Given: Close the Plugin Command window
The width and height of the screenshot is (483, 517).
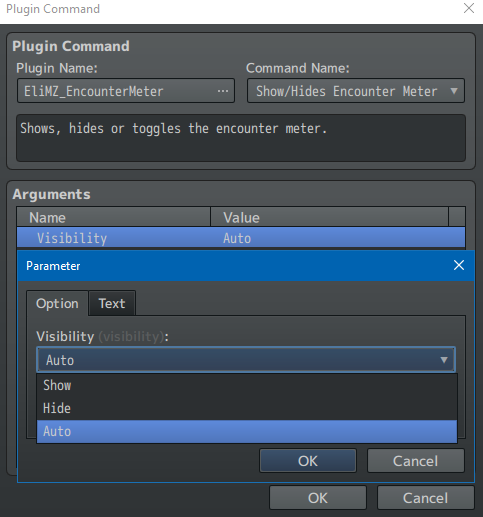Looking at the screenshot, I should tap(469, 8).
